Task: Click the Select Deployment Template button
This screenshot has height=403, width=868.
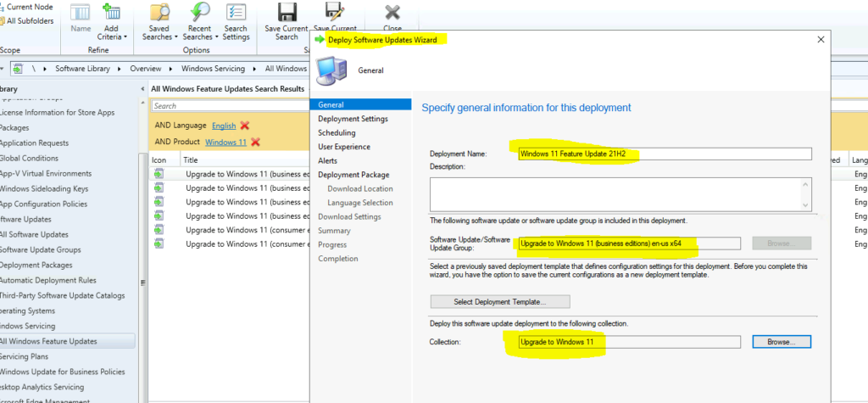Action: [500, 301]
